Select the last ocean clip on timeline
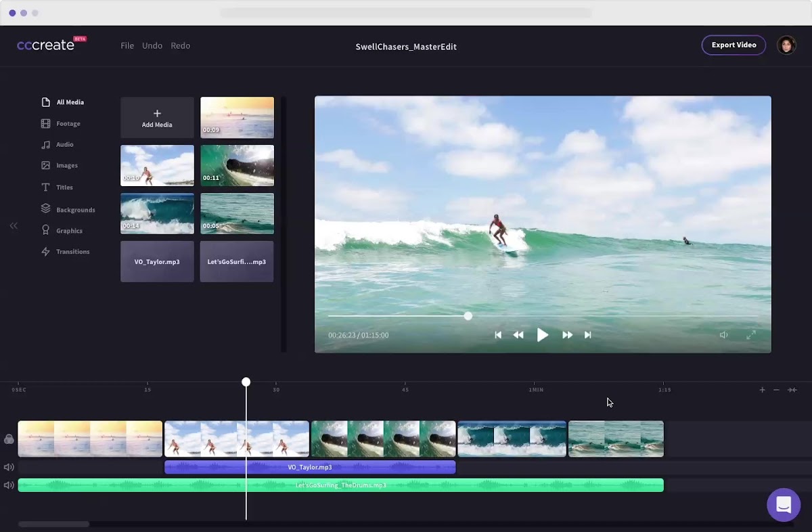Viewport: 812px width, 532px height. point(616,439)
